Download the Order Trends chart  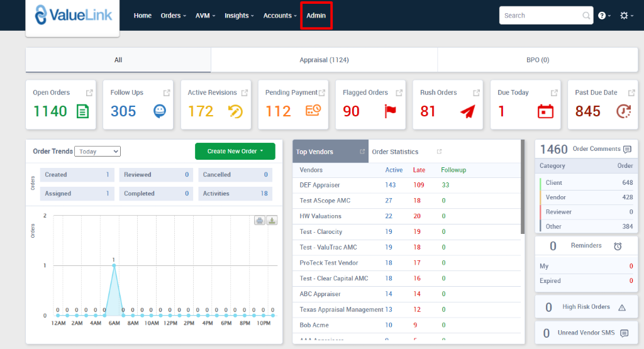tap(272, 221)
